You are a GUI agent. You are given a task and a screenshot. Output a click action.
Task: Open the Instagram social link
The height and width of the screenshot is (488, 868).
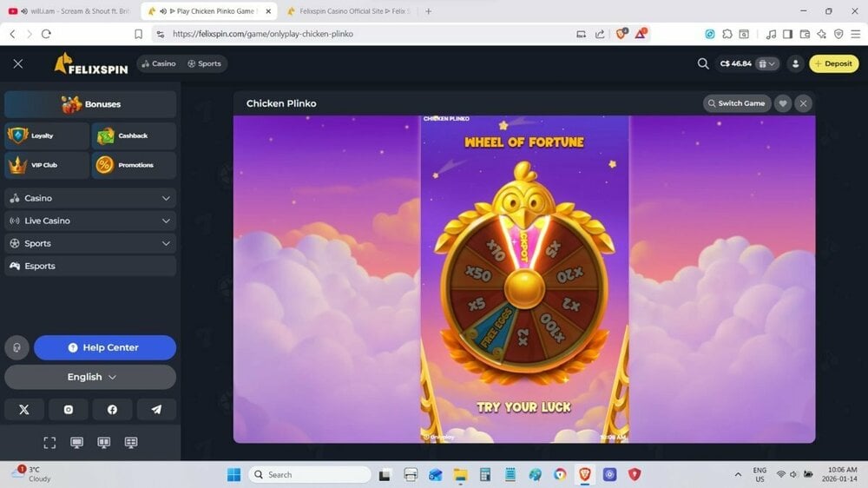pyautogui.click(x=69, y=410)
